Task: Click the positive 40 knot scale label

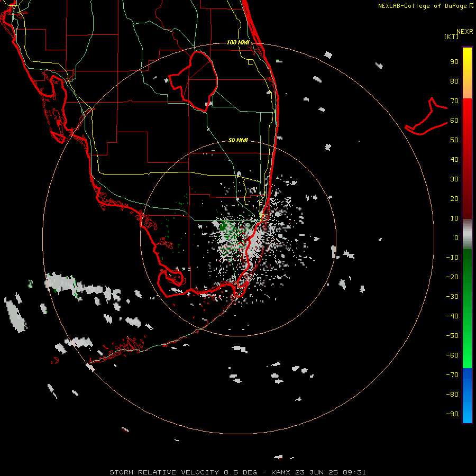Action: pyautogui.click(x=454, y=160)
